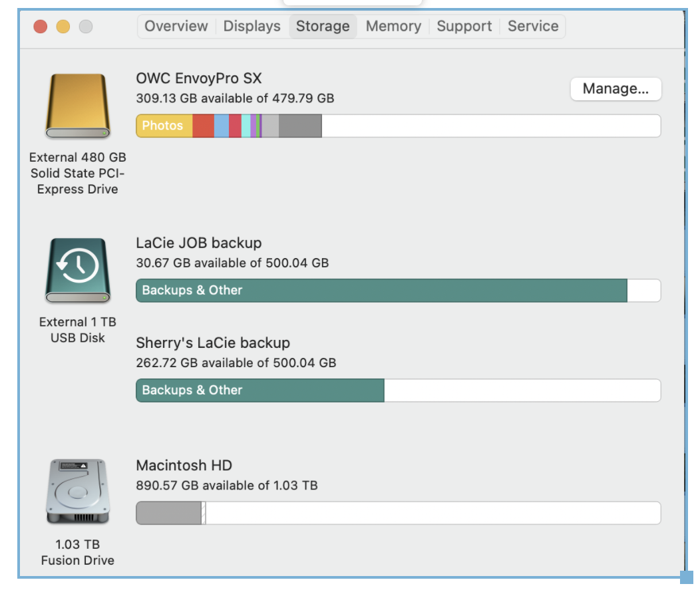Viewport: 700px width, 592px height.
Task: Click the light gray segment in OWC bar
Action: (270, 126)
